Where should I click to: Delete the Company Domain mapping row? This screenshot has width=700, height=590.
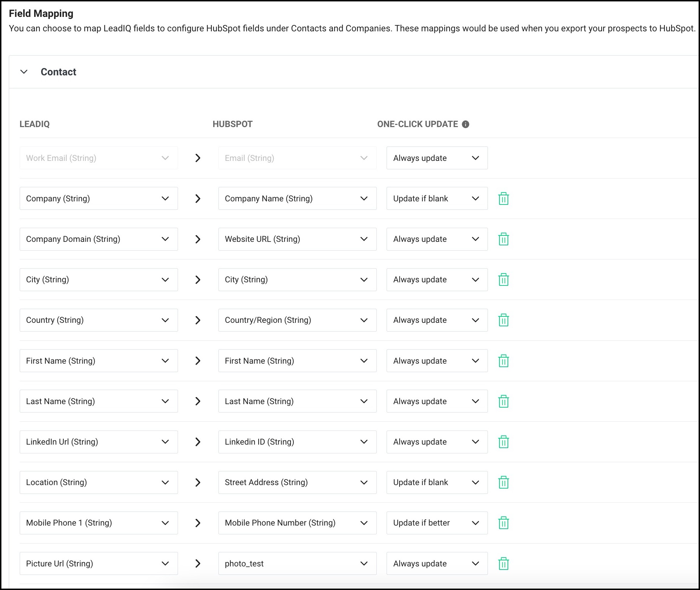pos(504,239)
